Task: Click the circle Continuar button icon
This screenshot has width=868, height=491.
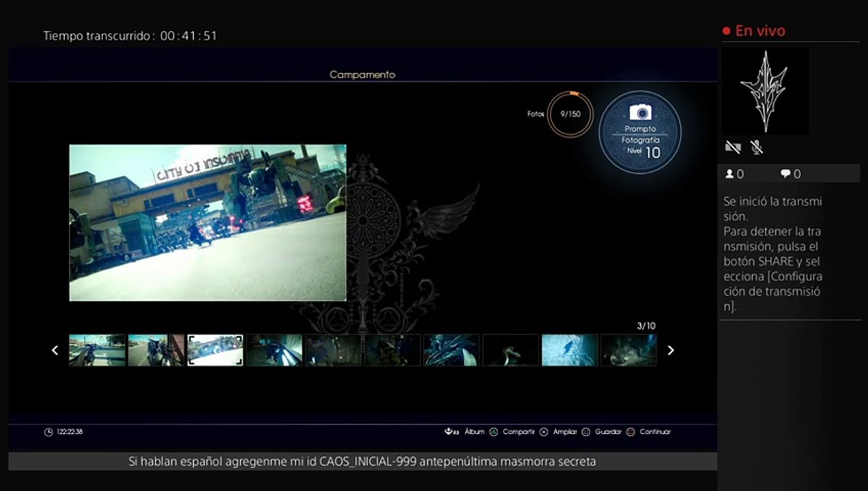Action: [631, 432]
